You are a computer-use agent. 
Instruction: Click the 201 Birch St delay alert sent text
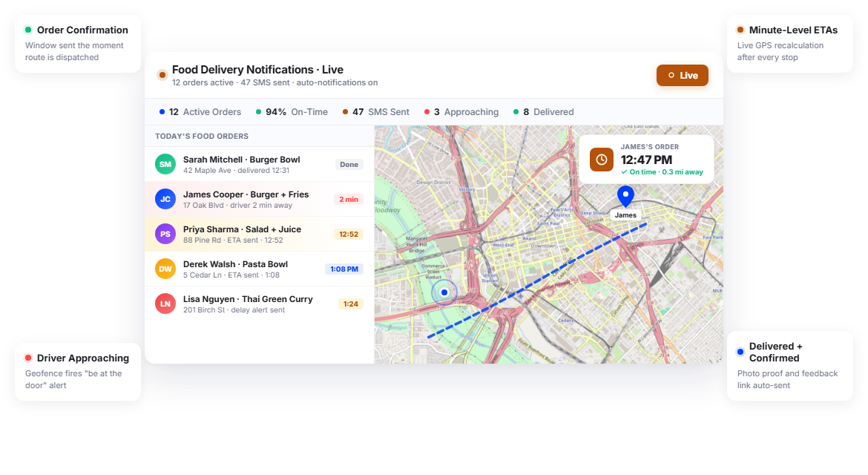tap(234, 310)
